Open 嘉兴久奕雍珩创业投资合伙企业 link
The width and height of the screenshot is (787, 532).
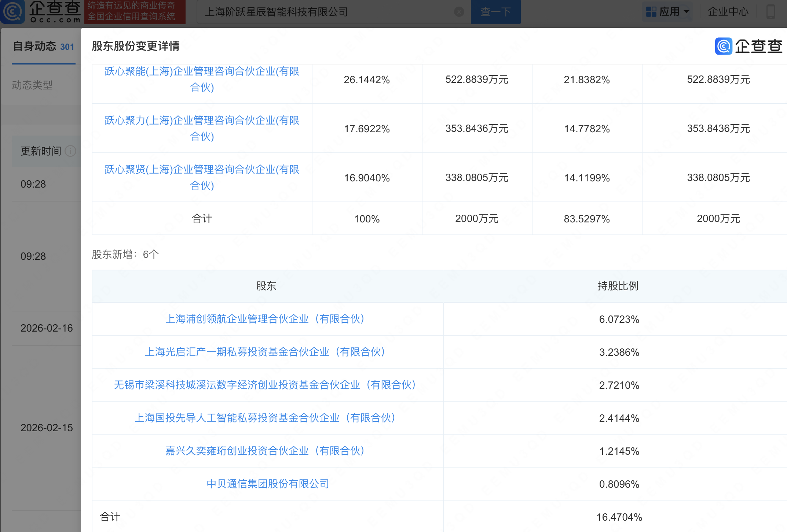tap(266, 451)
